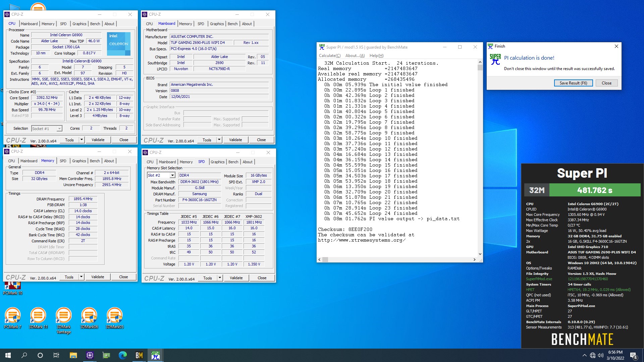Viewport: 644px width, 362px height.
Task: Open 3DMark 11 desktop shortcut
Action: click(38, 318)
